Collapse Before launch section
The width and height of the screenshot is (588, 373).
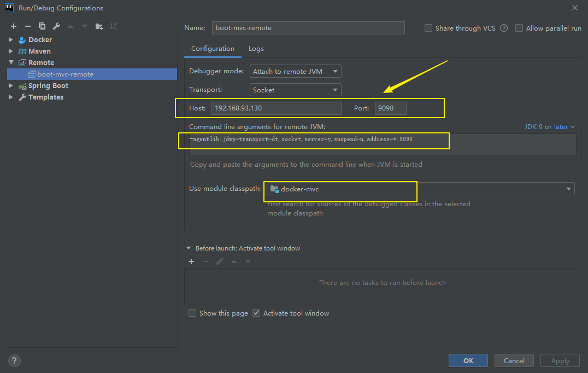click(x=189, y=248)
